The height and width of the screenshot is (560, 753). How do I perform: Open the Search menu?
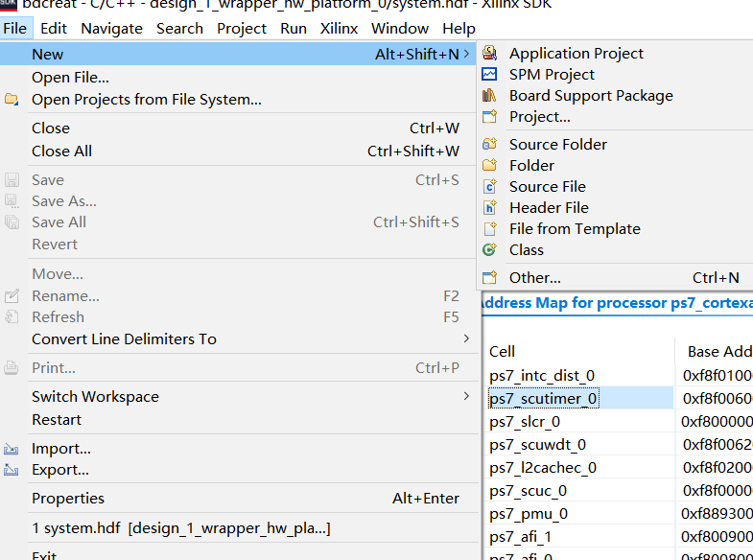coord(179,29)
